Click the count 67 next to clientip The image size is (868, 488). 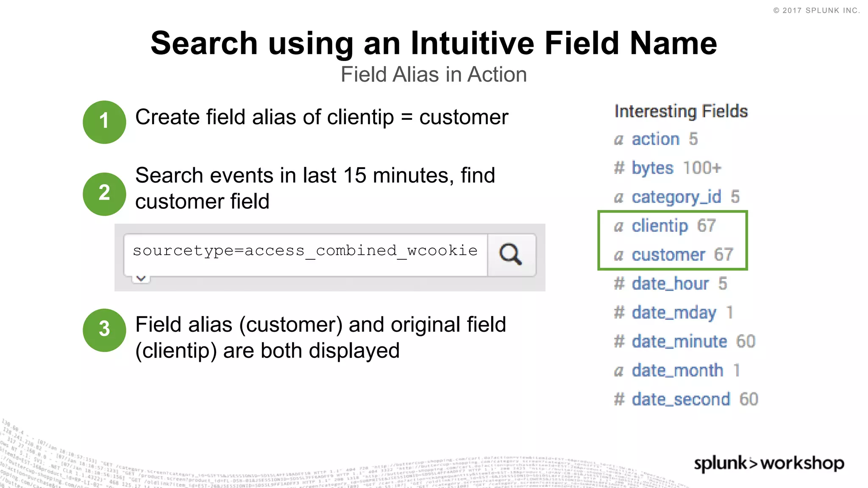click(707, 225)
